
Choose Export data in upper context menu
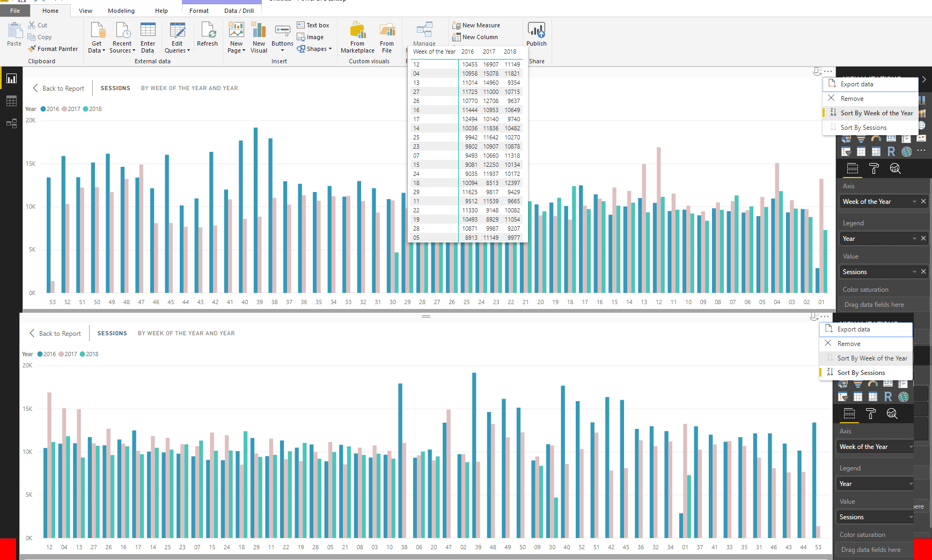(x=870, y=84)
